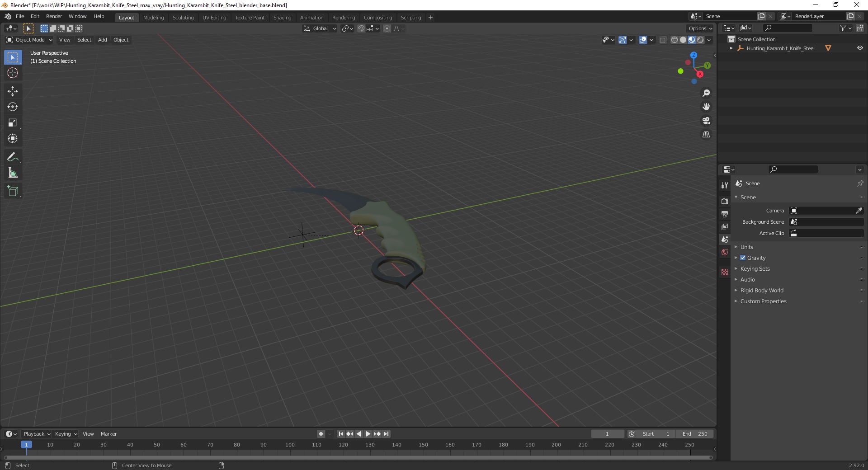Switch to the Modeling workspace tab

point(153,18)
